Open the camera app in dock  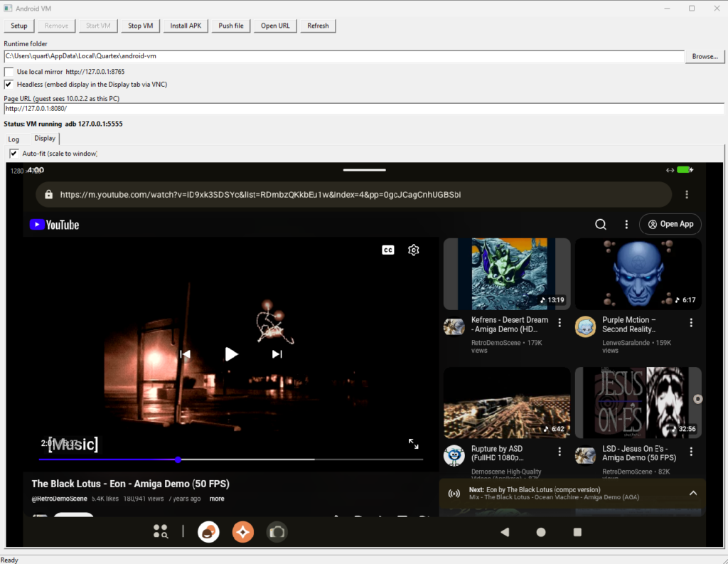pos(277,532)
